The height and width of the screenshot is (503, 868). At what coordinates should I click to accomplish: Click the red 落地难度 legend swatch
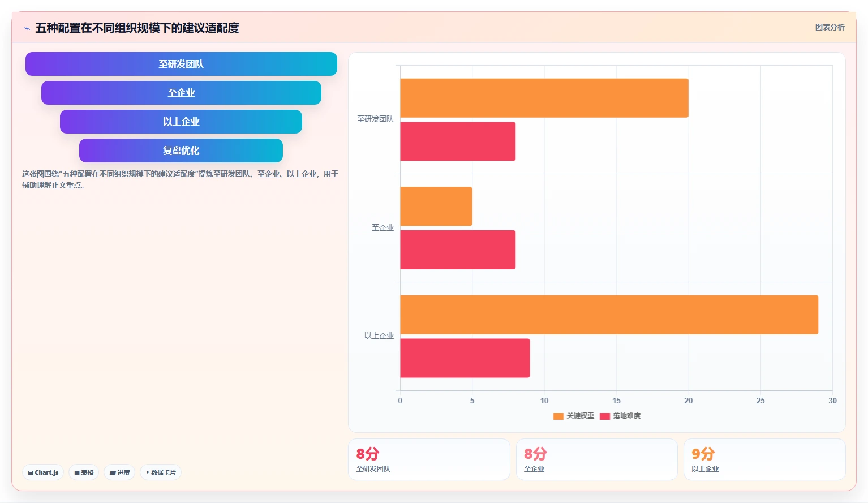(x=605, y=416)
